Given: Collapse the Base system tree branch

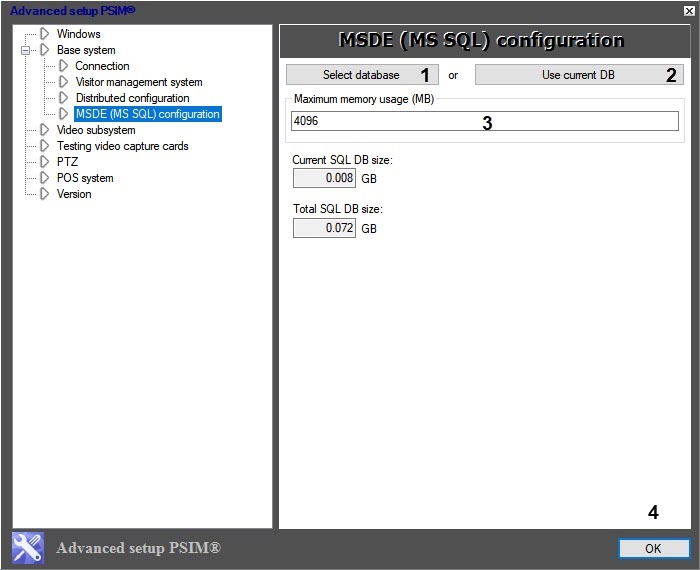Looking at the screenshot, I should pyautogui.click(x=25, y=50).
